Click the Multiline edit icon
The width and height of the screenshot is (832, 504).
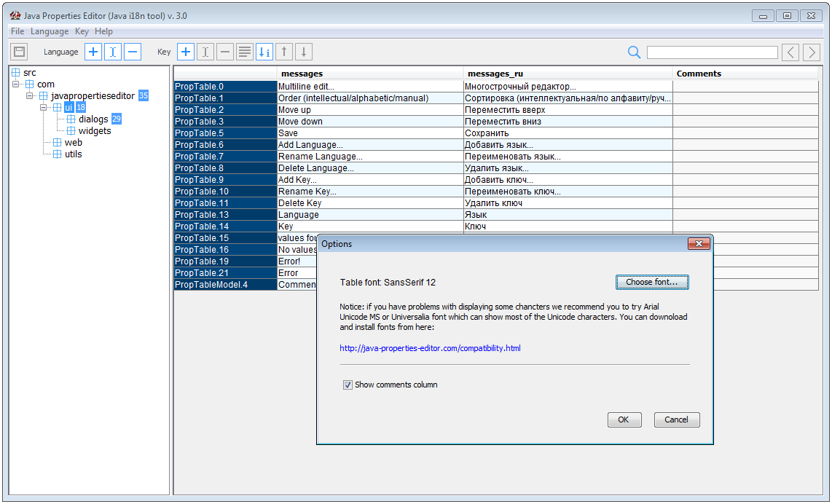tap(244, 52)
